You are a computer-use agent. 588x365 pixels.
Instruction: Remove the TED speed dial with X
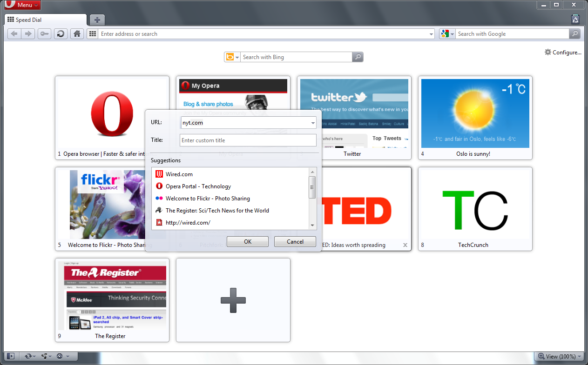[x=405, y=245]
